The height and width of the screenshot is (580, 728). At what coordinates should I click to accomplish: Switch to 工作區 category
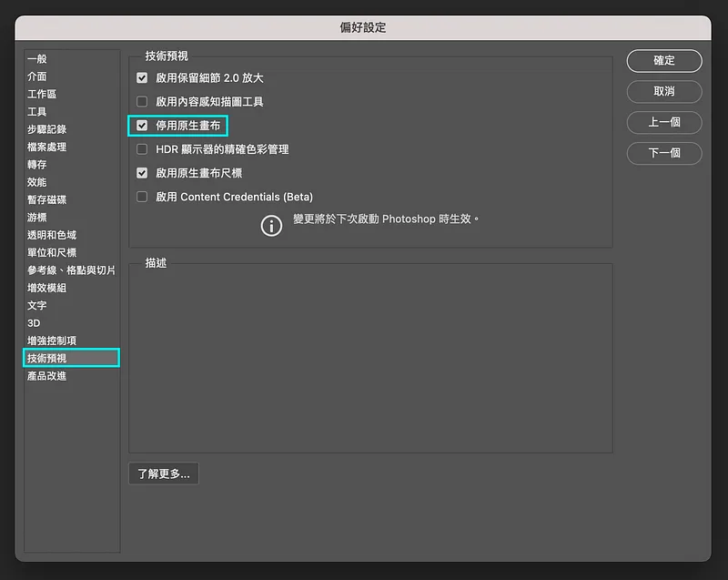[72, 94]
